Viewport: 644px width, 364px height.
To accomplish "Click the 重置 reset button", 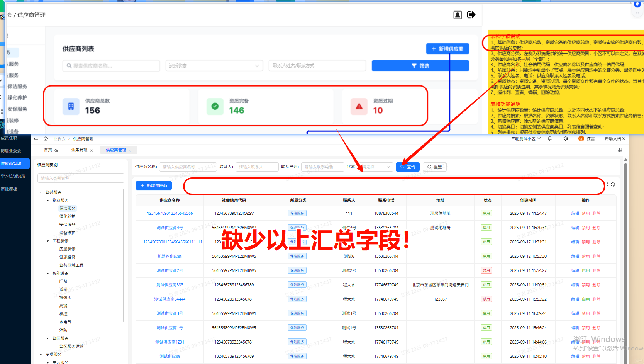I will 434,167.
